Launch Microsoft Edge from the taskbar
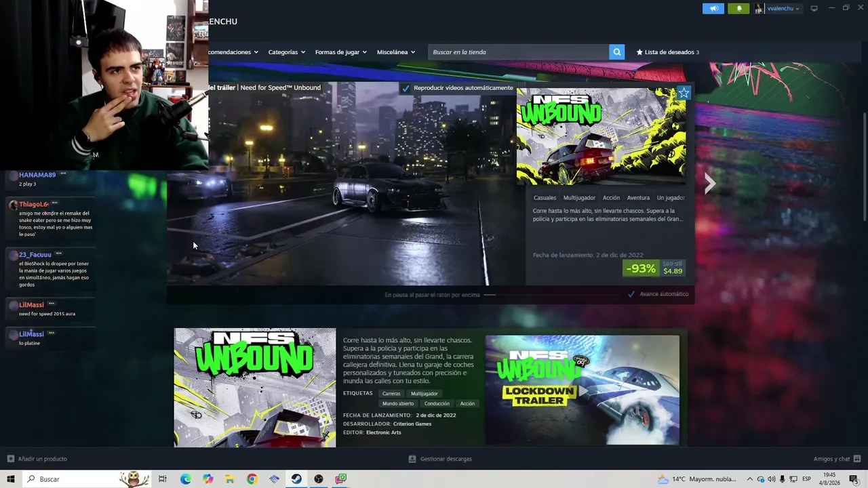 pyautogui.click(x=185, y=479)
